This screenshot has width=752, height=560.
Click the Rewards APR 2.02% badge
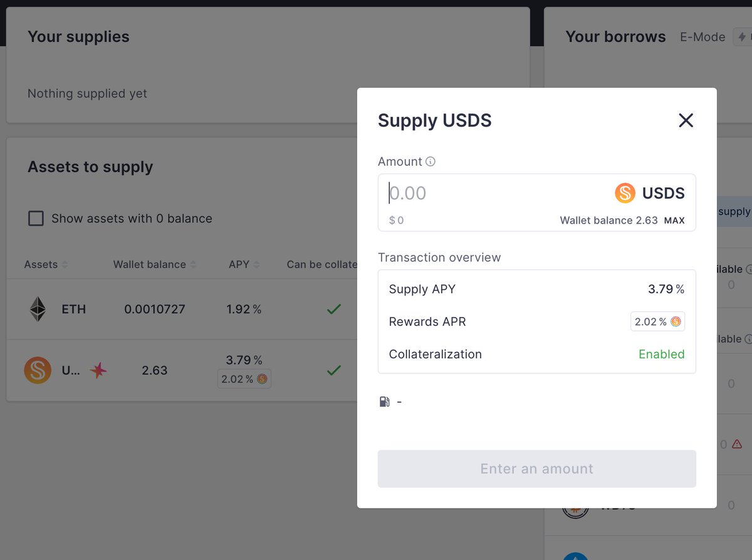click(657, 322)
